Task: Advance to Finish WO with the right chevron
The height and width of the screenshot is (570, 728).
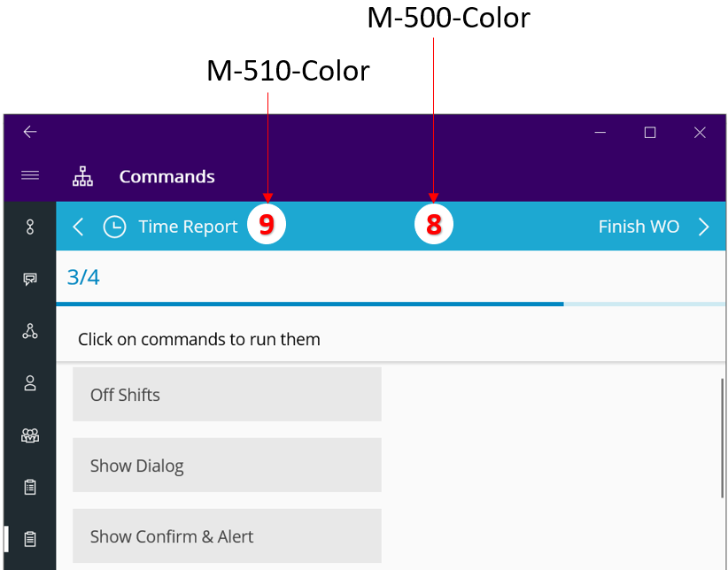Action: point(702,227)
